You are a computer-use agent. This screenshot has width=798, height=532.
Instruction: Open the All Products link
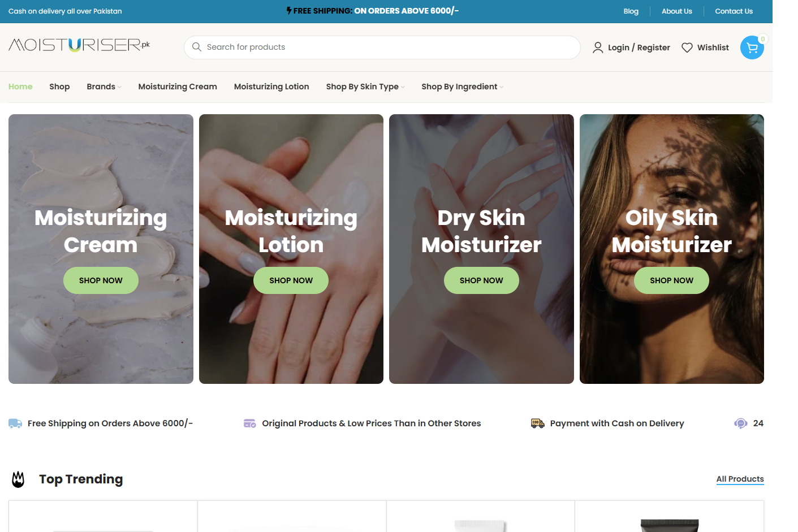[740, 479]
